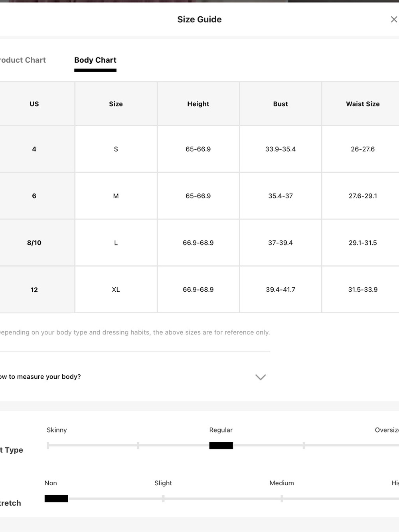399x532 pixels.
Task: Click the Regular fit type slider marker
Action: tap(221, 445)
